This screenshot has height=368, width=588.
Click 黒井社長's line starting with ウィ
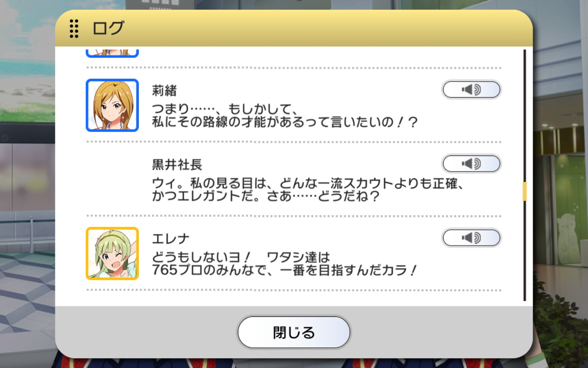point(308,190)
